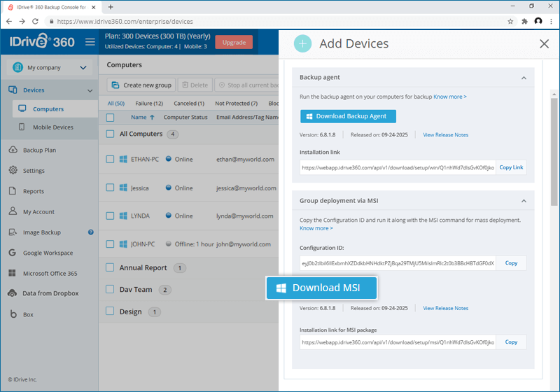The image size is (560, 392).
Task: Click the Add Devices plus icon
Action: (302, 43)
